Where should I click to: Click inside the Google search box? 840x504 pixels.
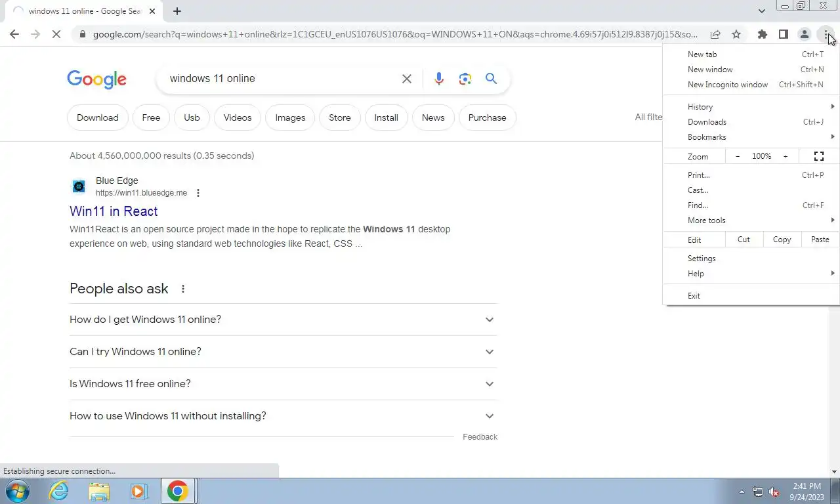(279, 79)
